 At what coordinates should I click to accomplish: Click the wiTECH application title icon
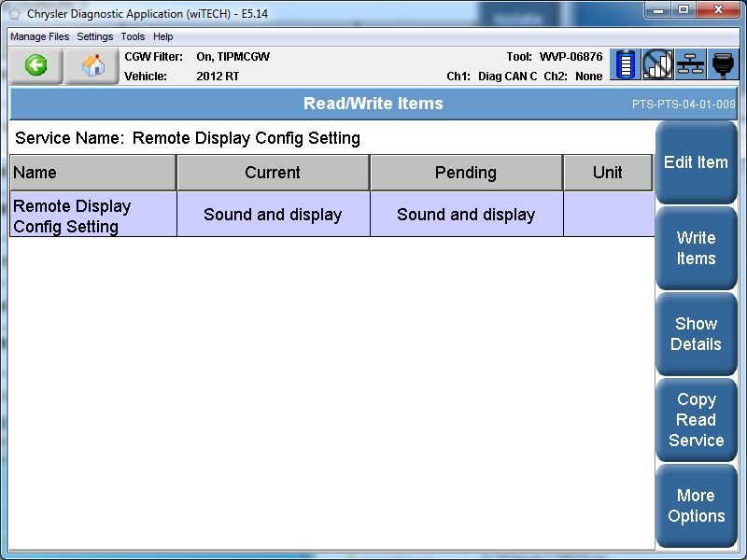tap(14, 14)
